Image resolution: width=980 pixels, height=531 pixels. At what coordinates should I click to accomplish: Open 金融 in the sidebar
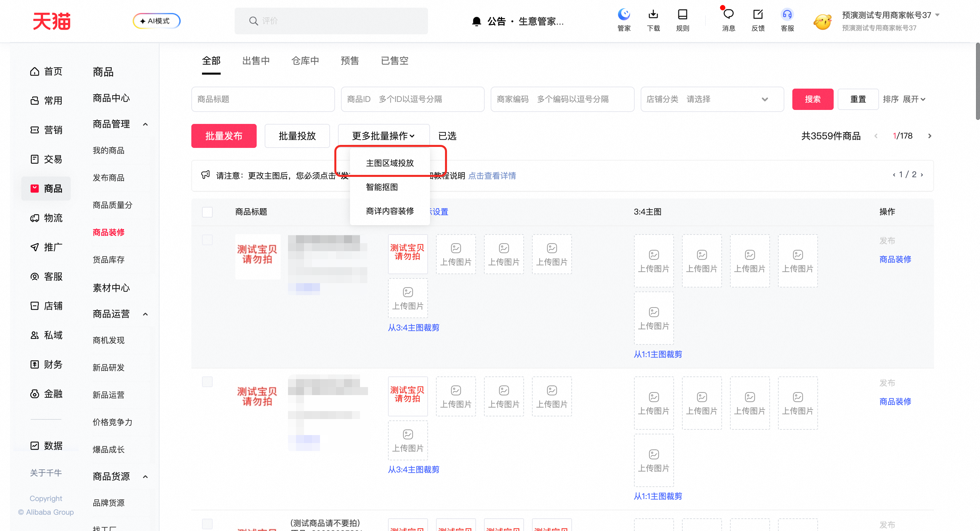click(x=46, y=394)
